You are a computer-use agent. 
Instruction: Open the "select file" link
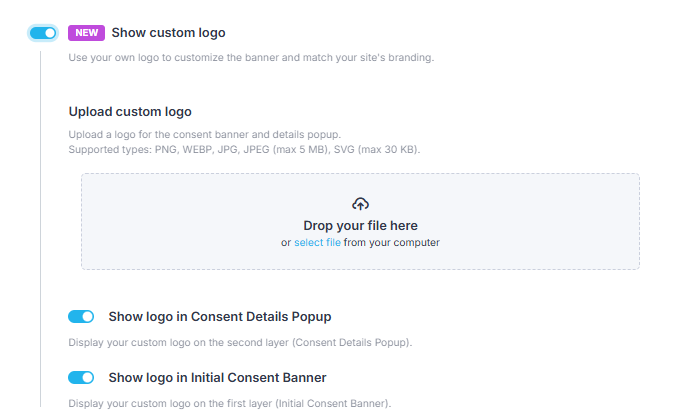click(317, 242)
